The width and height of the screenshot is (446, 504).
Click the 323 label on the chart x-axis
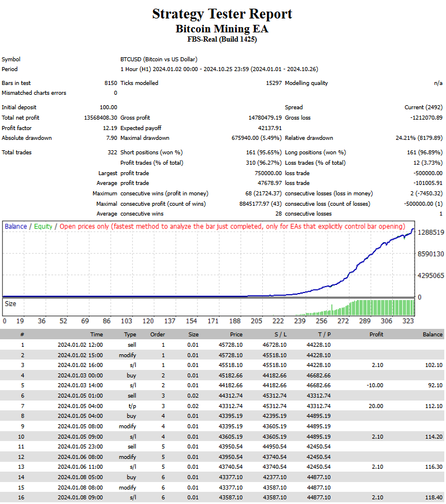tap(408, 321)
